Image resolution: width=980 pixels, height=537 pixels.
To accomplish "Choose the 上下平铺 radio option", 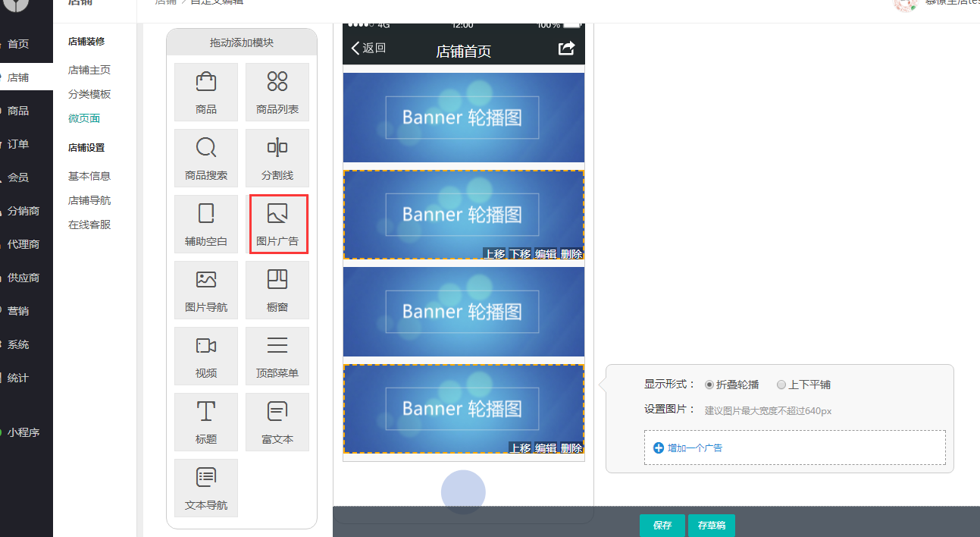I will 781,385.
